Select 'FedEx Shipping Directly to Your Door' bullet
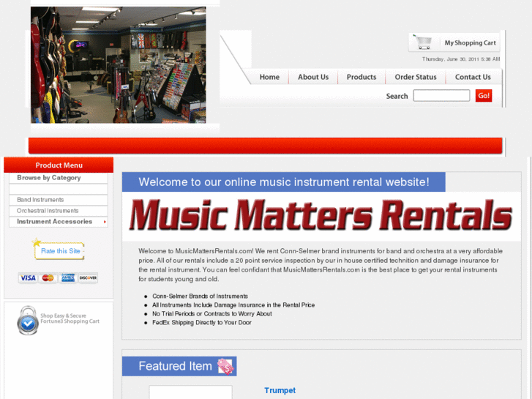This screenshot has width=532, height=399. tap(201, 323)
